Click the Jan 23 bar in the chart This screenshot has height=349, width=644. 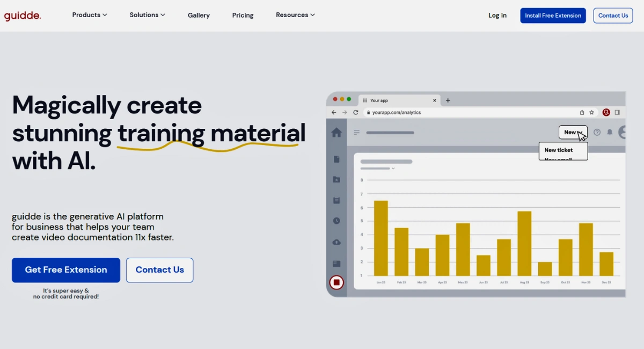[x=381, y=238]
